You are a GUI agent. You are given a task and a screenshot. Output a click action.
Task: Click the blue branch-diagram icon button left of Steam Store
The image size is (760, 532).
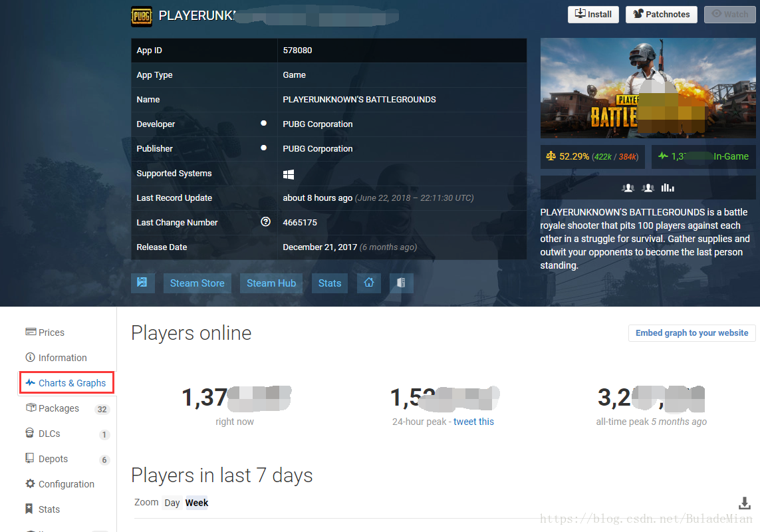142,283
